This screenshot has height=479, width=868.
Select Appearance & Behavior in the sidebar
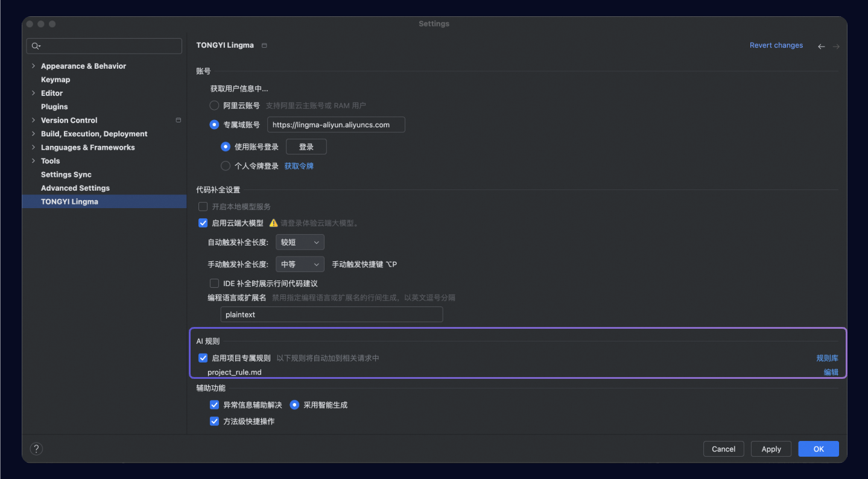[x=83, y=66]
